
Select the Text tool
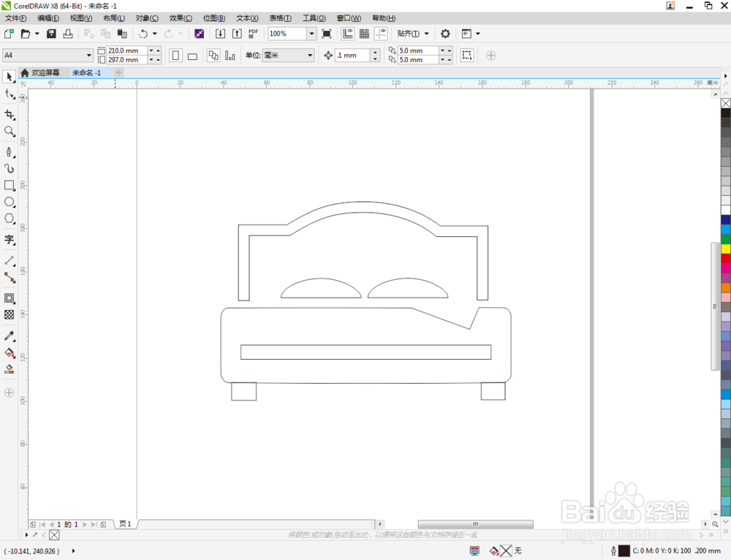coord(10,240)
